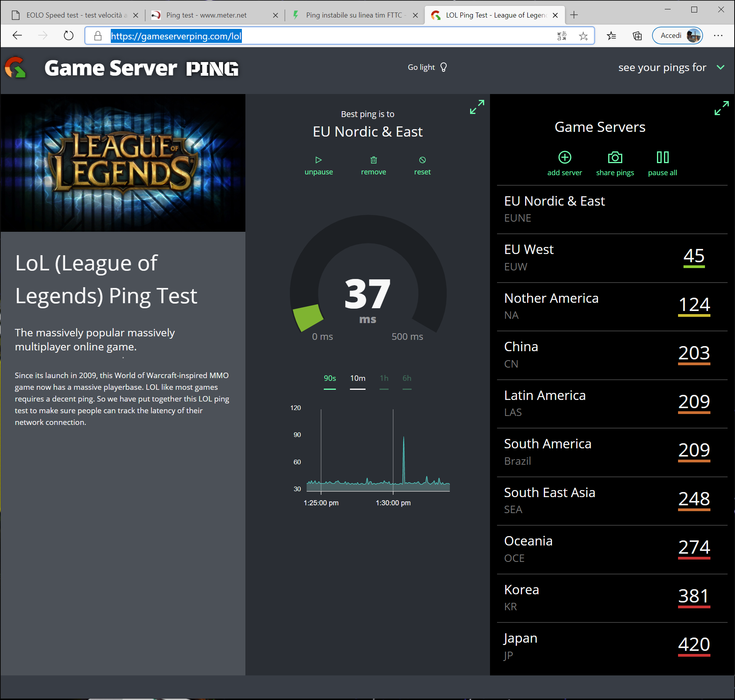735x700 pixels.
Task: Select EU Nordic & East server row
Action: pyautogui.click(x=612, y=210)
